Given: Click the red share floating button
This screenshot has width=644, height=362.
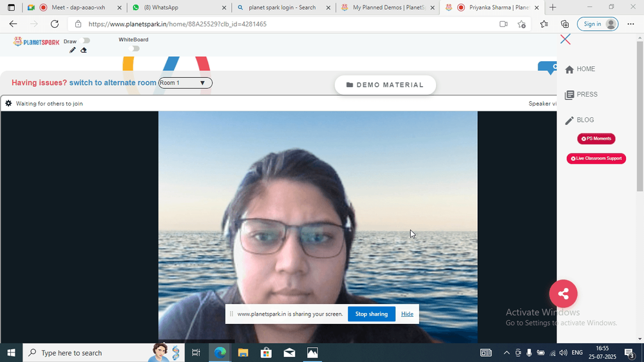Looking at the screenshot, I should [563, 294].
